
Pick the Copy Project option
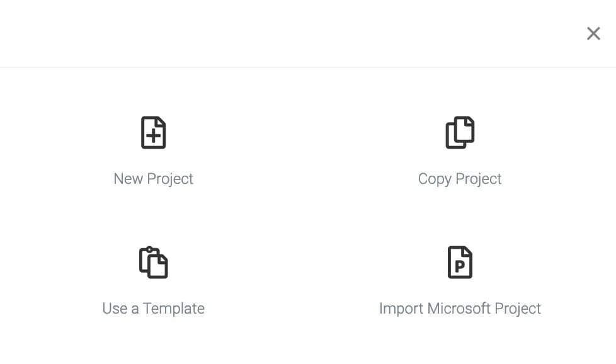pyautogui.click(x=460, y=152)
